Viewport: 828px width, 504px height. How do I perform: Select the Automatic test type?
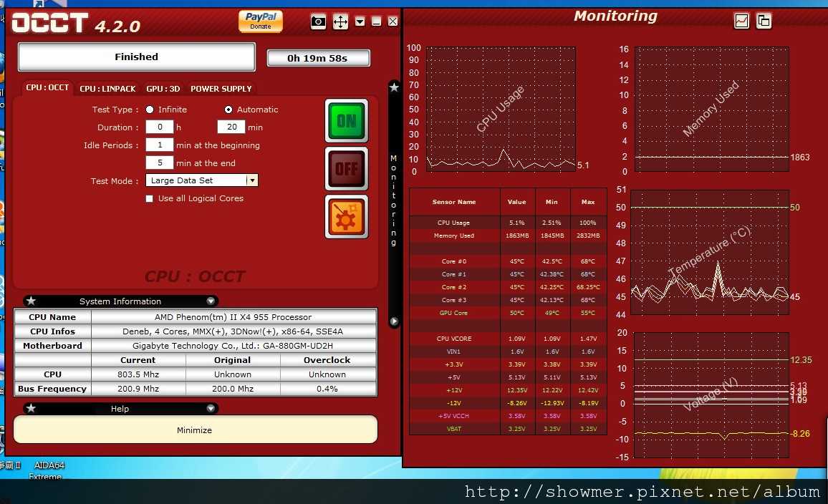[x=228, y=110]
